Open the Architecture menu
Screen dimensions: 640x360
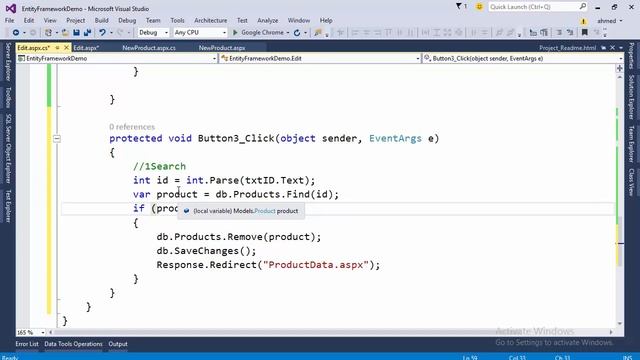211,20
